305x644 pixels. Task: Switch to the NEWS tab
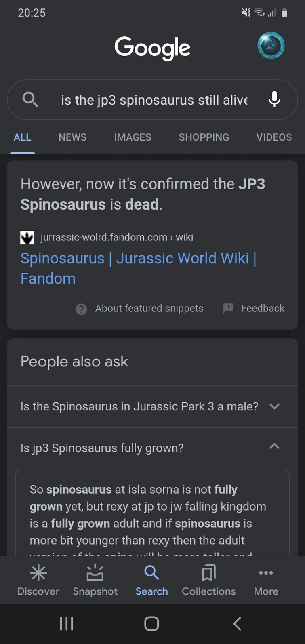pyautogui.click(x=72, y=137)
